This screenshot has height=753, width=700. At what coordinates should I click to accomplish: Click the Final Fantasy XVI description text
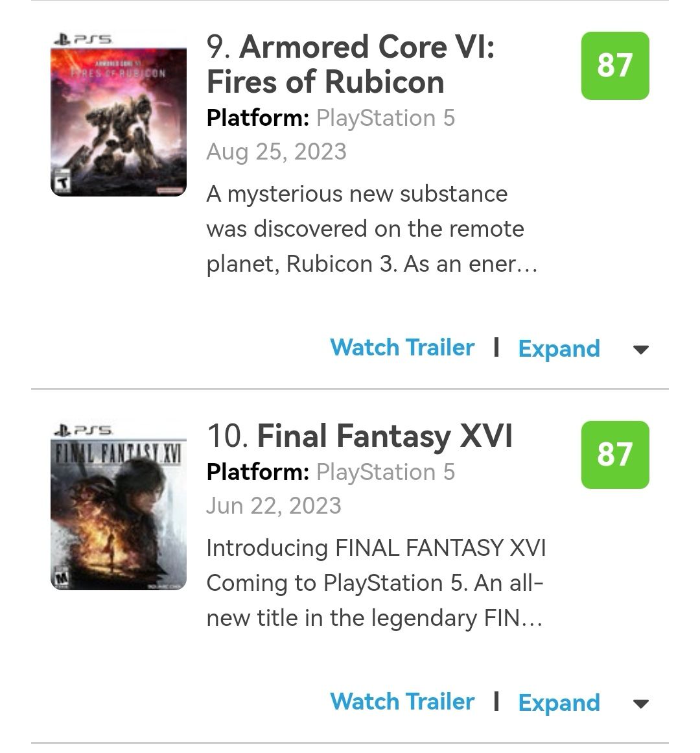coord(375,583)
